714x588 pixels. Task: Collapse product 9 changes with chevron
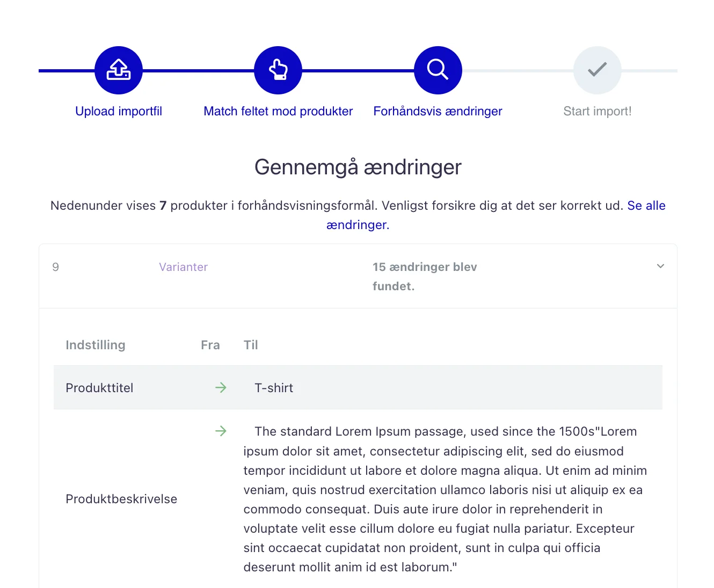661,266
